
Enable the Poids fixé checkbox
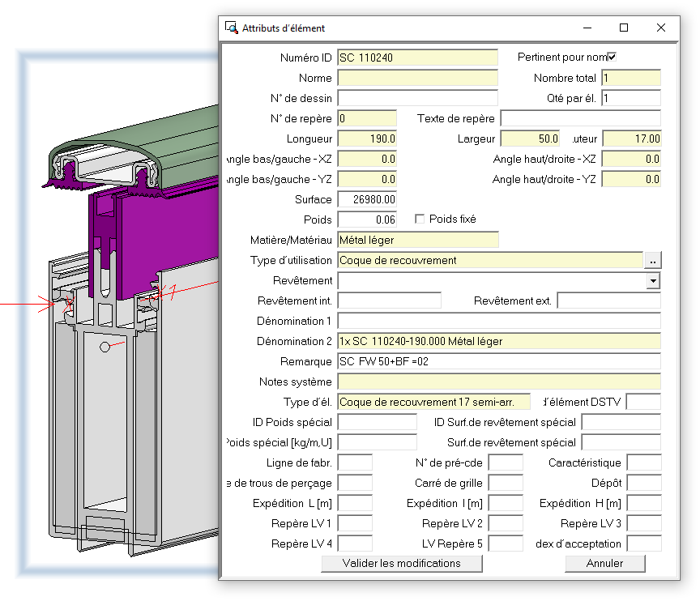pos(420,220)
